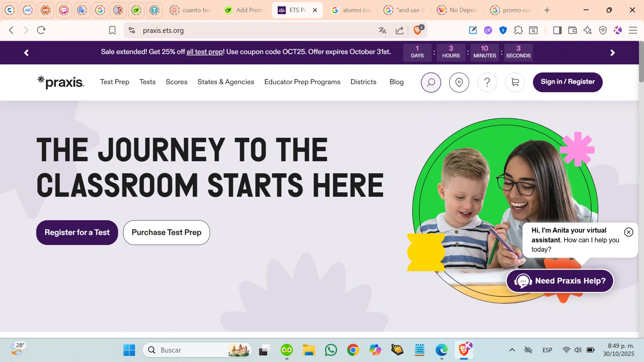Click Purchase Test Prep button
Screen dimensions: 644x362
click(x=167, y=232)
